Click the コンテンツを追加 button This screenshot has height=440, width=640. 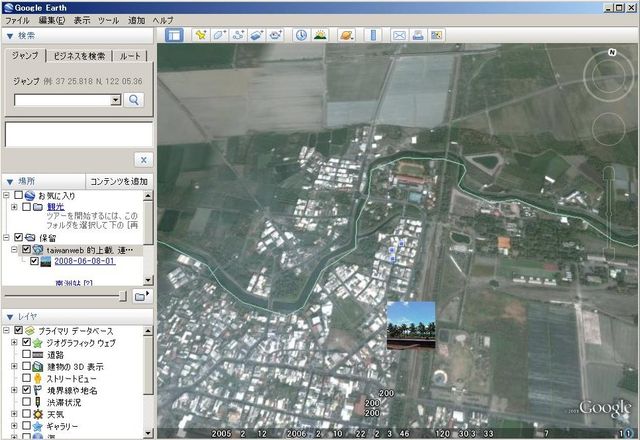pos(119,181)
